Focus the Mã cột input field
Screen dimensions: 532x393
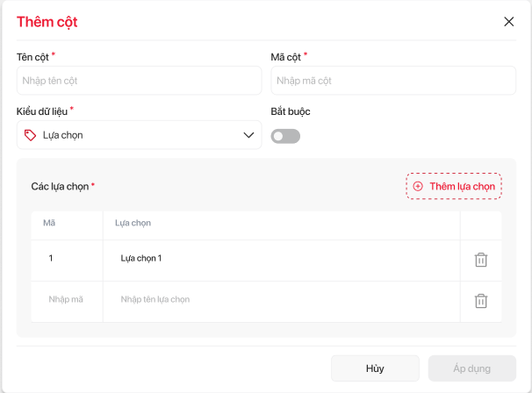(x=392, y=81)
